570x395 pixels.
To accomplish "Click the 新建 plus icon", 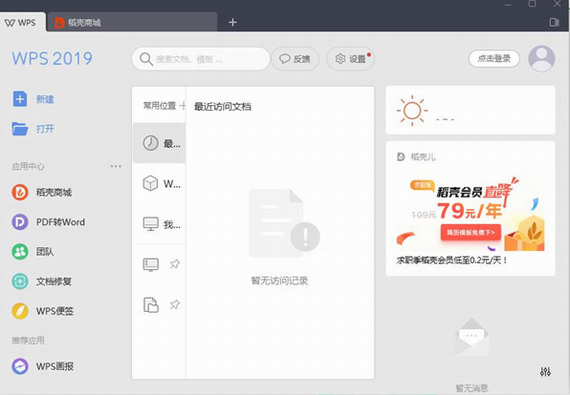I will tap(20, 99).
